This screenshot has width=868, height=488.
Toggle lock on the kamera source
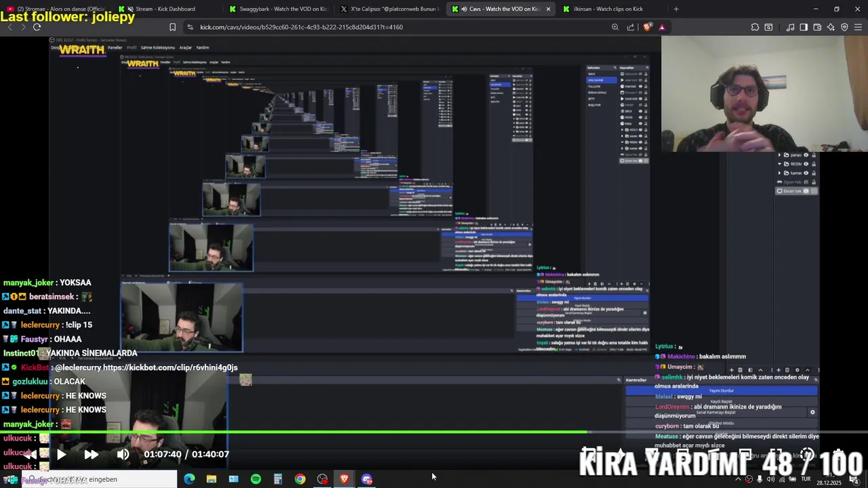813,173
